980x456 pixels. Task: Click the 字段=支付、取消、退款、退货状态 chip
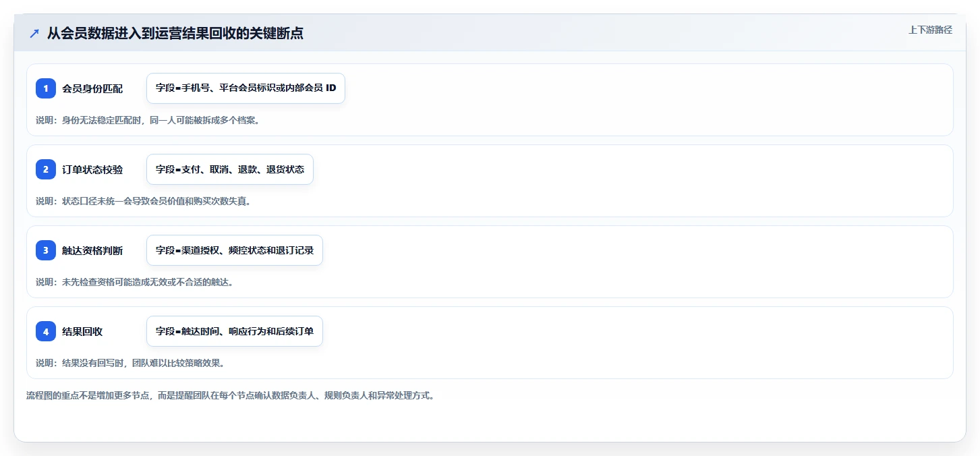[230, 169]
